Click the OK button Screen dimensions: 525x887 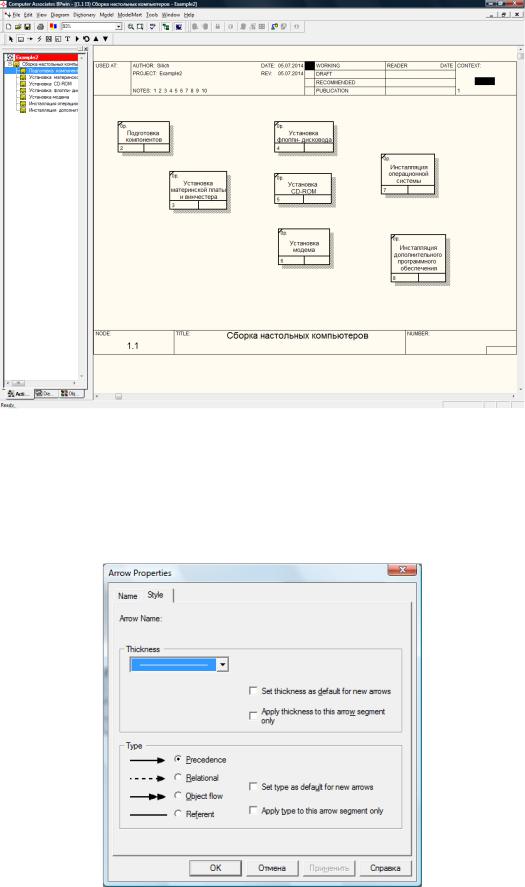coord(216,867)
